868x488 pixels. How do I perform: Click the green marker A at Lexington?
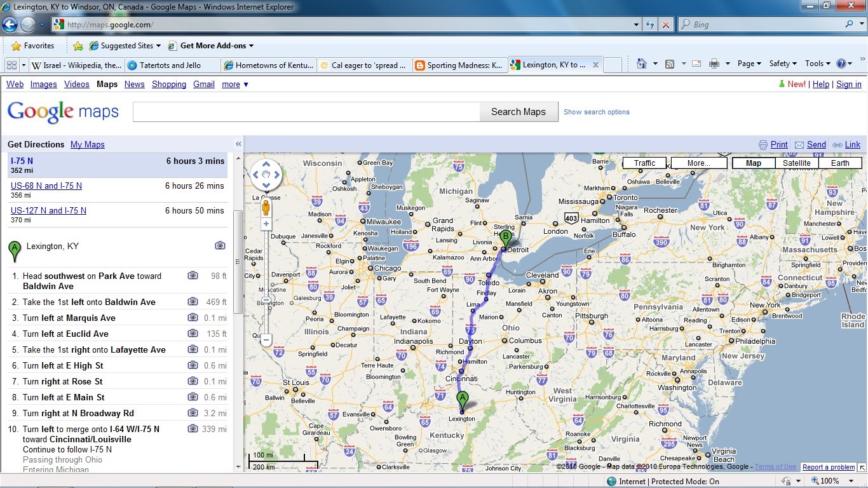(x=462, y=402)
